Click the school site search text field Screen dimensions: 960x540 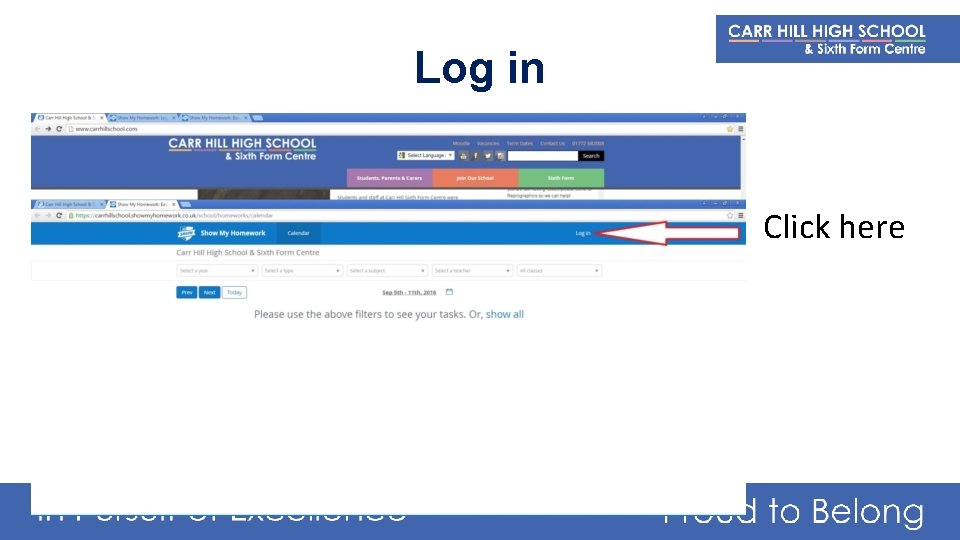(543, 156)
